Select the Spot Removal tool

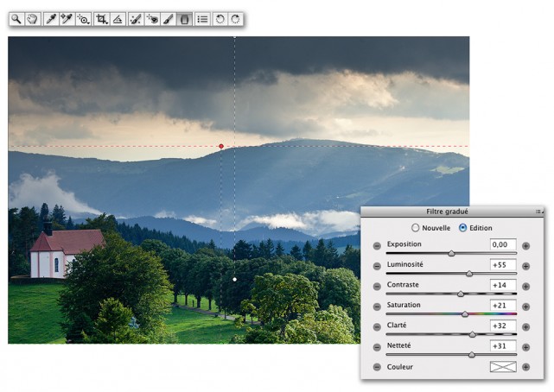click(136, 19)
